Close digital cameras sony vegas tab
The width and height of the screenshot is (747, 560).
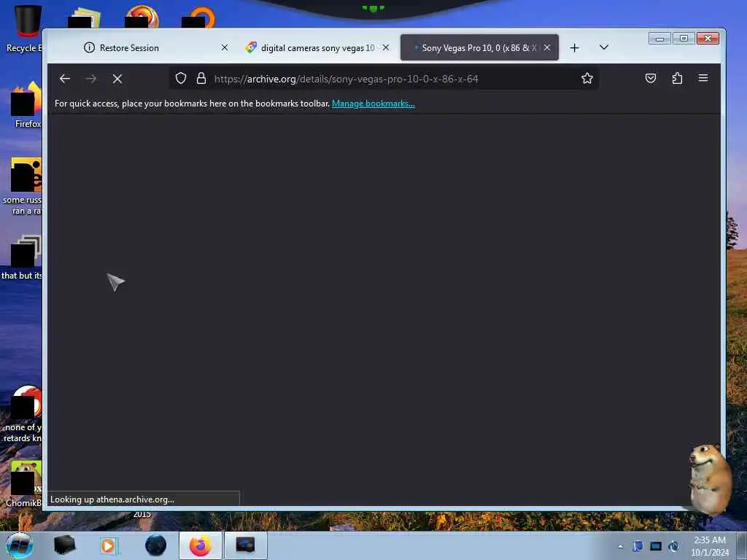386,47
